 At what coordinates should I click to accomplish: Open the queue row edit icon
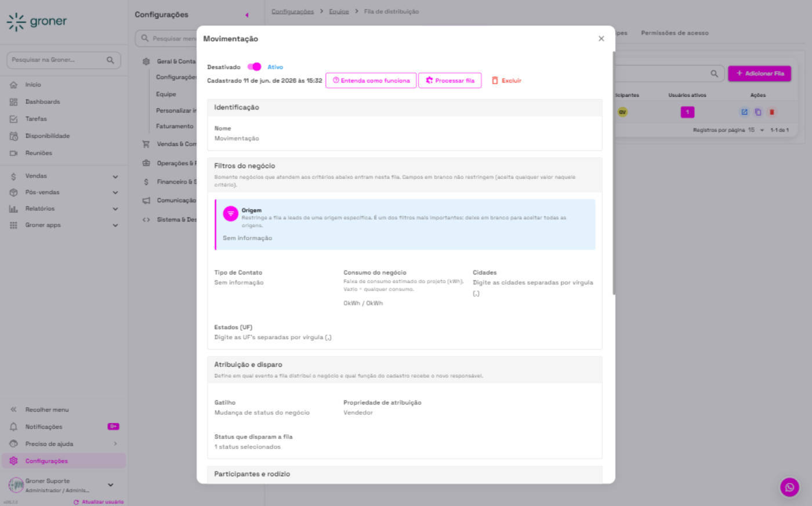coord(744,112)
